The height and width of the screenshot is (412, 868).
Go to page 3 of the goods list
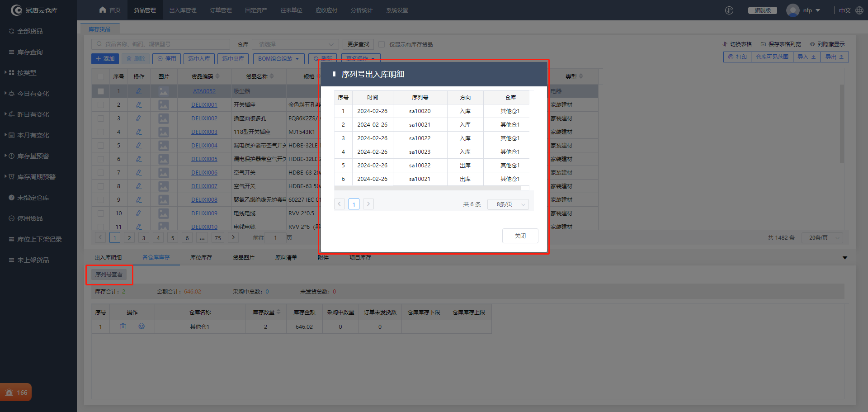144,238
